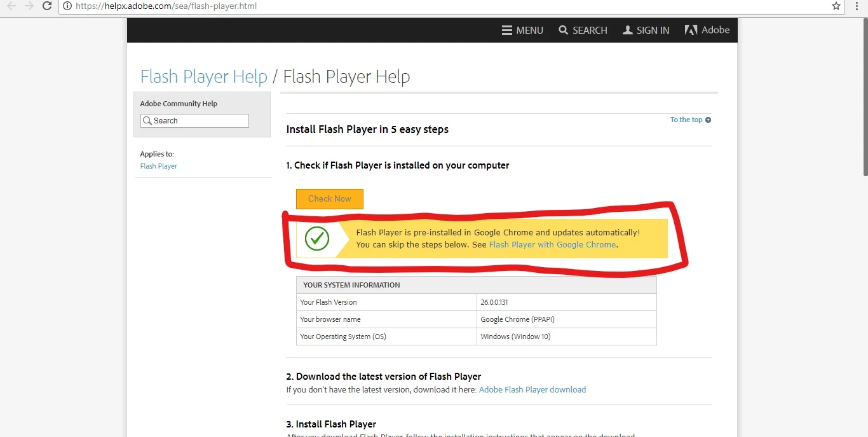
Task: Open the MENU hamburger in Adobe header
Action: 522,30
